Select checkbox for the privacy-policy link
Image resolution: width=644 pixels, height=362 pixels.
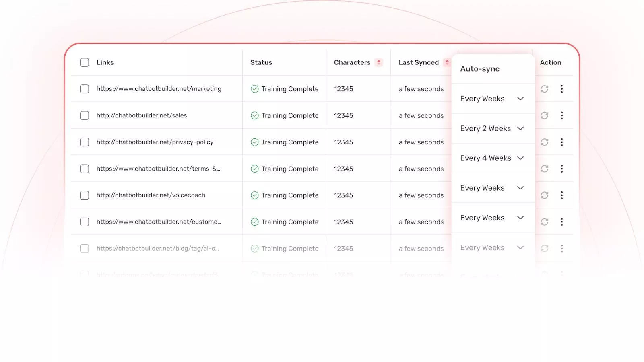click(85, 142)
